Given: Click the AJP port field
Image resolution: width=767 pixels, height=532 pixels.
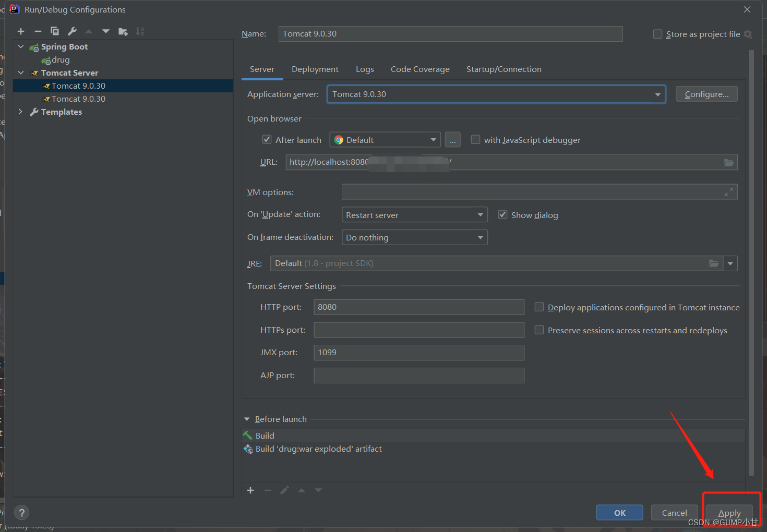Looking at the screenshot, I should [419, 376].
